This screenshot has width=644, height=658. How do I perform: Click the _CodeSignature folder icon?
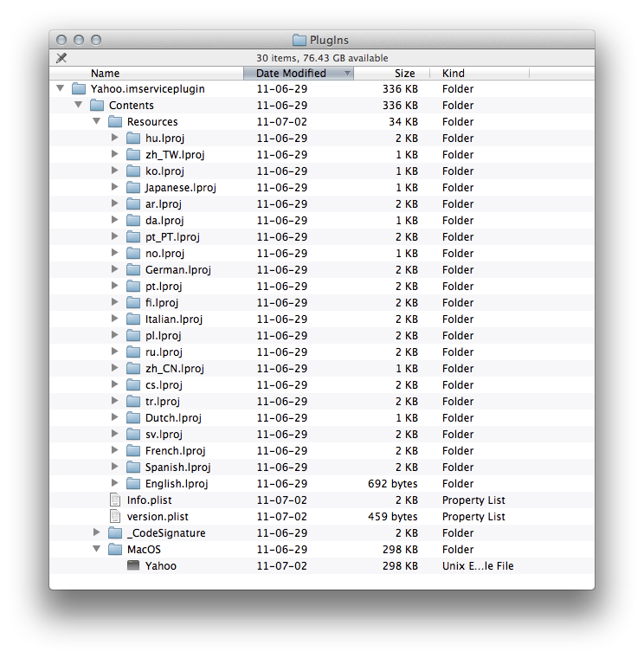pyautogui.click(x=115, y=533)
